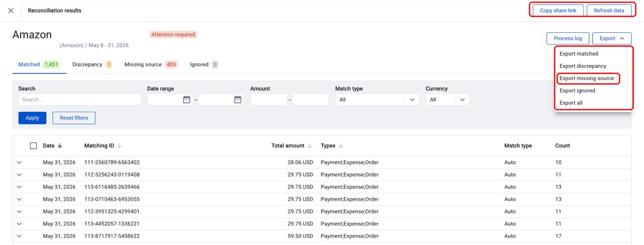
Task: Click the 59.50 USD amount cell
Action: coord(300,236)
